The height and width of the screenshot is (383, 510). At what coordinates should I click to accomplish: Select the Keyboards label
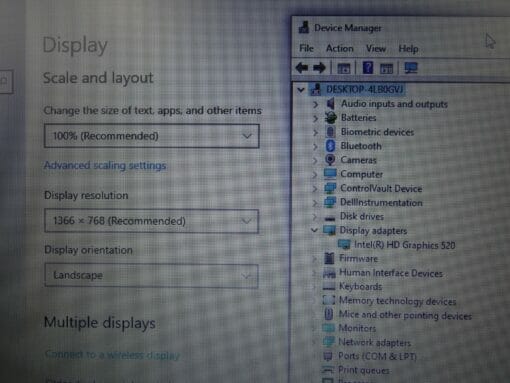point(360,287)
